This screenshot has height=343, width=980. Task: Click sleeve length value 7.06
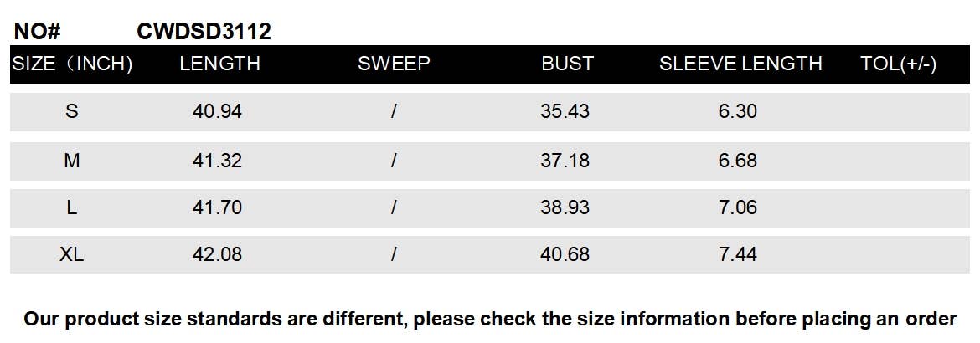click(737, 207)
